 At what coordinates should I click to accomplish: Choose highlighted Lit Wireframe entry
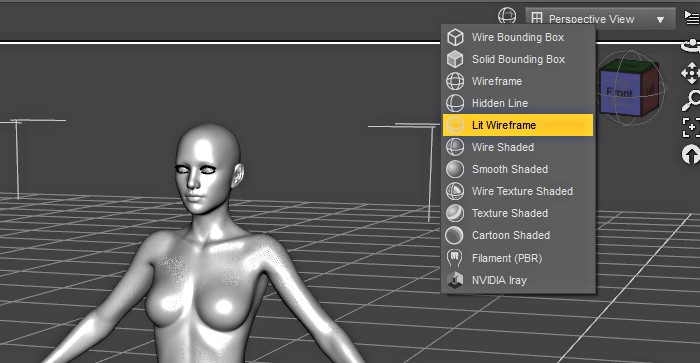(518, 125)
